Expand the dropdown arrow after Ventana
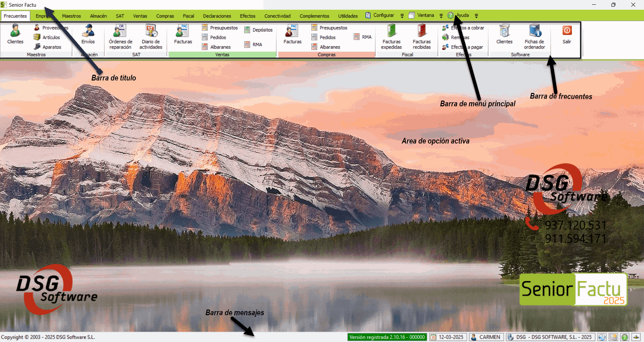644x342 pixels. pyautogui.click(x=441, y=16)
